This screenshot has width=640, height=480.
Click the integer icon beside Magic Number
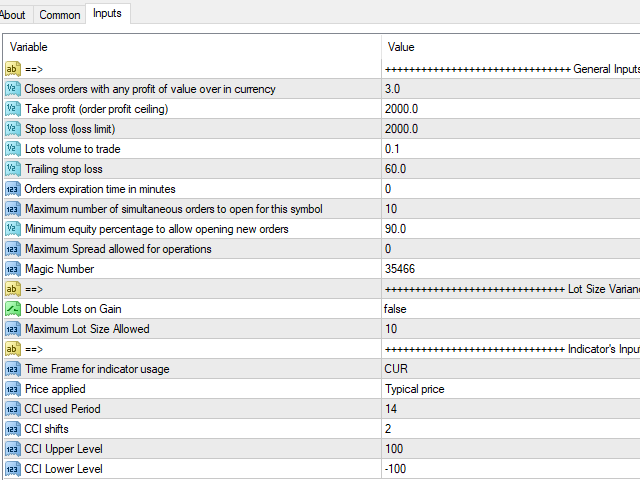[13, 269]
